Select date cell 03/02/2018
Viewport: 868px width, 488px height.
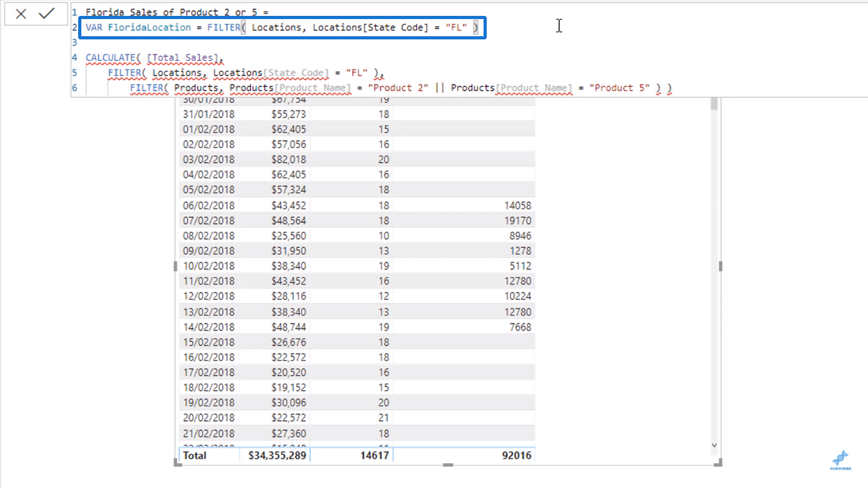tap(208, 159)
